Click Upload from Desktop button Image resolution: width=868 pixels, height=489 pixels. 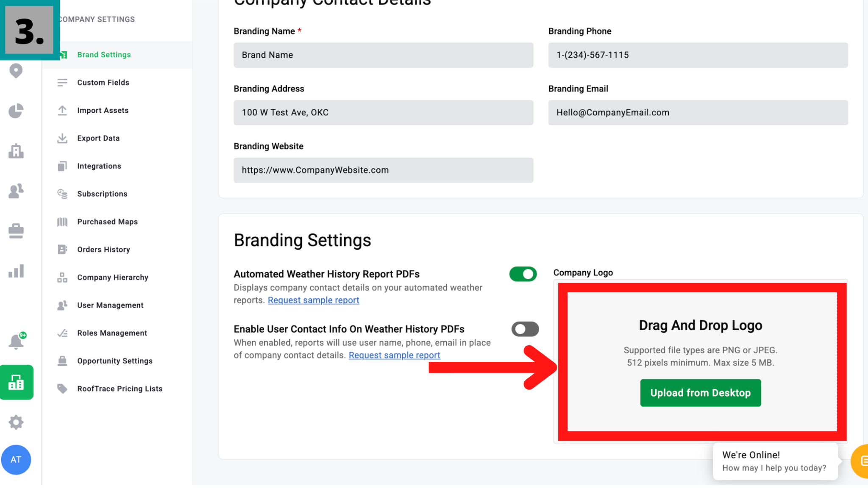point(700,393)
